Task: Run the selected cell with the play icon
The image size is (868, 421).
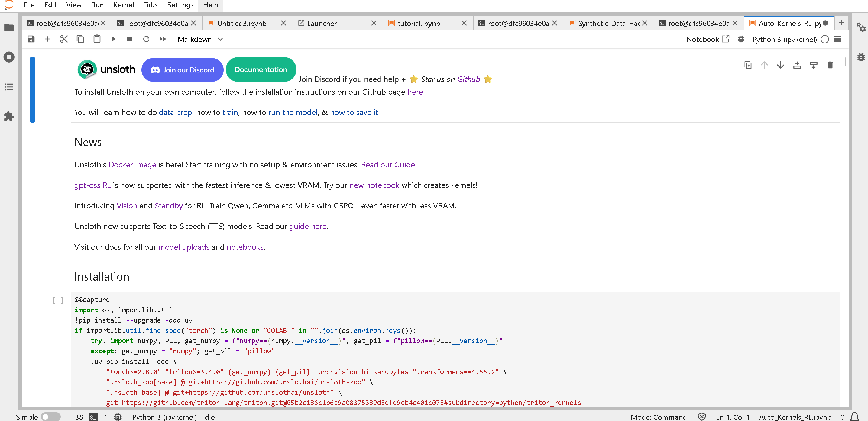Action: 114,39
